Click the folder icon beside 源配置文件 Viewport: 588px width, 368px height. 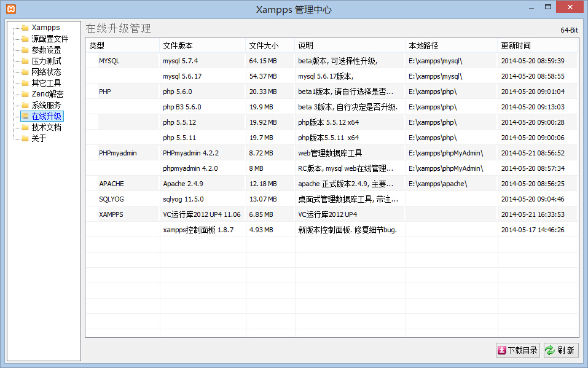[x=25, y=39]
